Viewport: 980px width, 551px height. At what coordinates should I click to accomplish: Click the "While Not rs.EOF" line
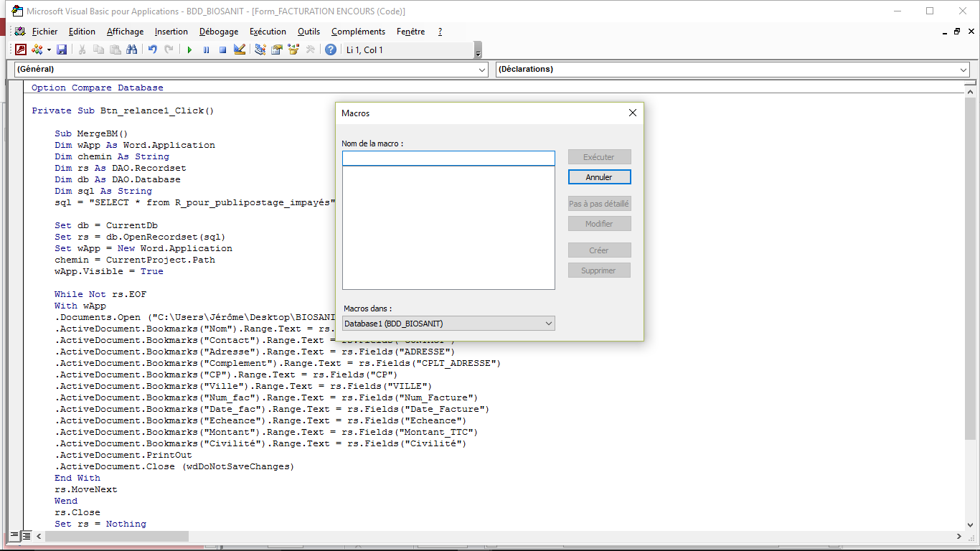(100, 294)
